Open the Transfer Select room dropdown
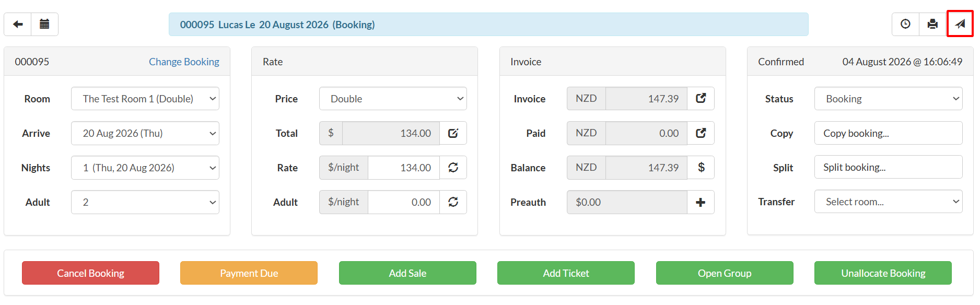The width and height of the screenshot is (980, 305). (x=888, y=202)
